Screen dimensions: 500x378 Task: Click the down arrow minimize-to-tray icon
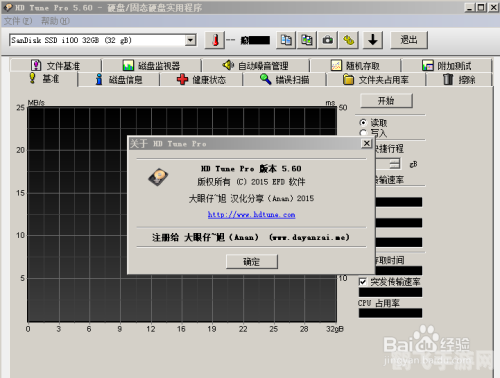[373, 40]
